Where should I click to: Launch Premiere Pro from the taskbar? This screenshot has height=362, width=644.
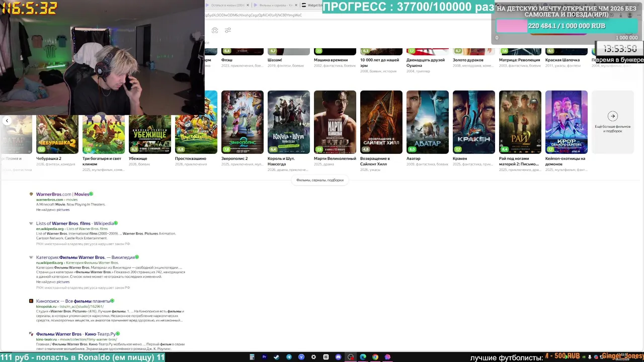(x=264, y=357)
